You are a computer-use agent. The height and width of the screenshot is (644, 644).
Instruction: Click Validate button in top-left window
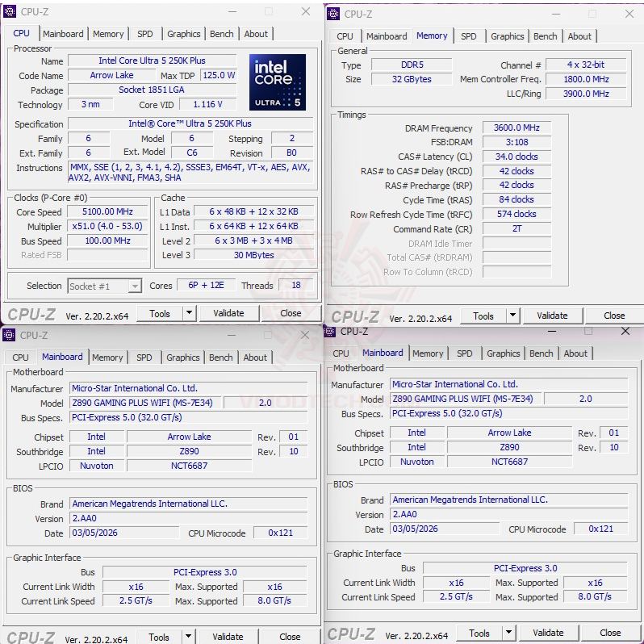click(228, 313)
